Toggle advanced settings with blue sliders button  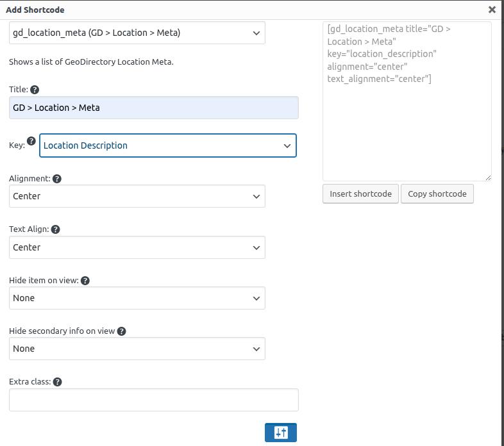[x=280, y=433]
